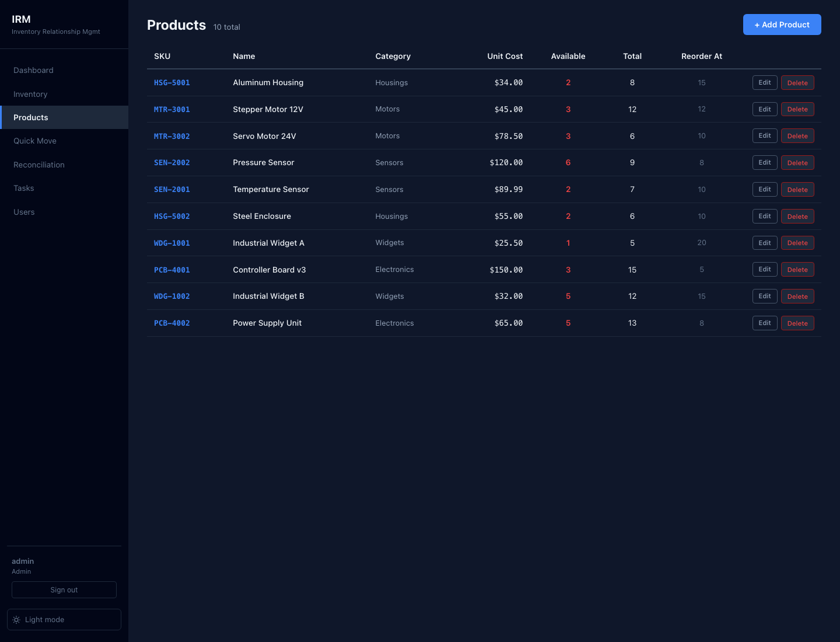Open SKU link HSG-5002
This screenshot has height=642, width=840.
(171, 217)
